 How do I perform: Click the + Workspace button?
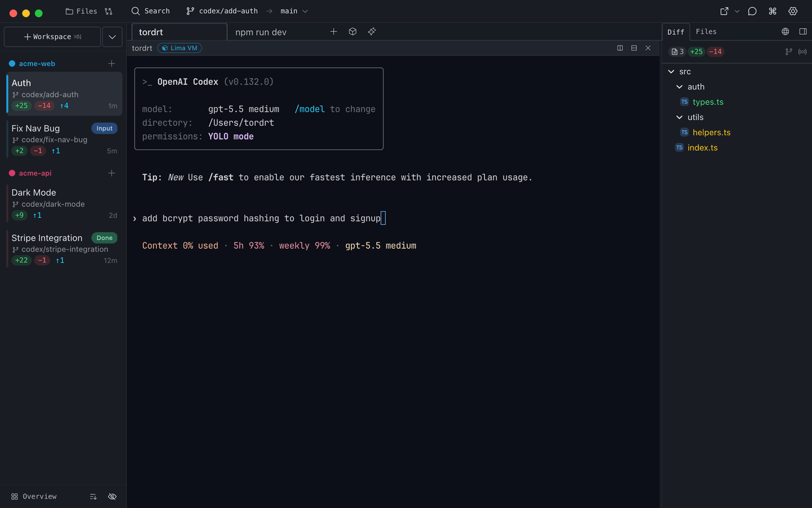point(52,37)
